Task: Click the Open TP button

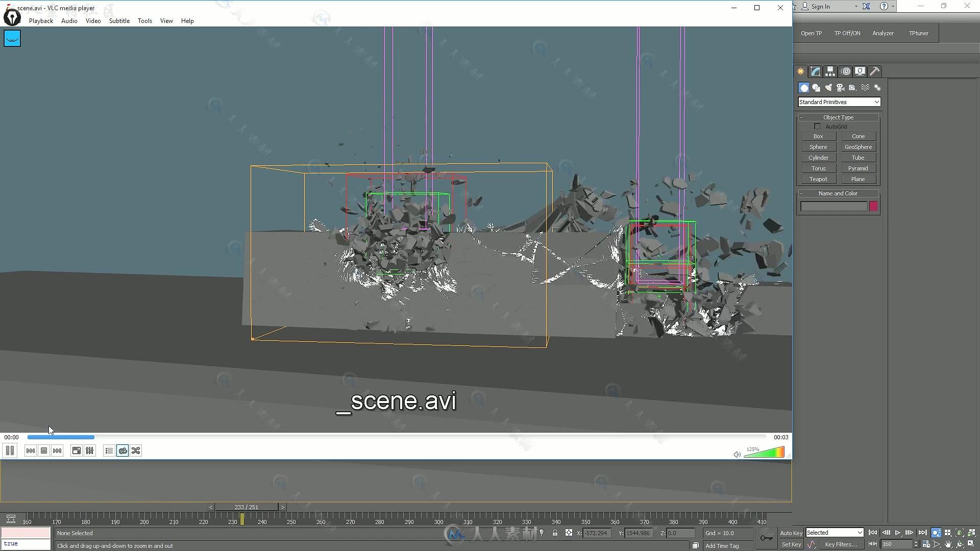Action: click(x=811, y=32)
